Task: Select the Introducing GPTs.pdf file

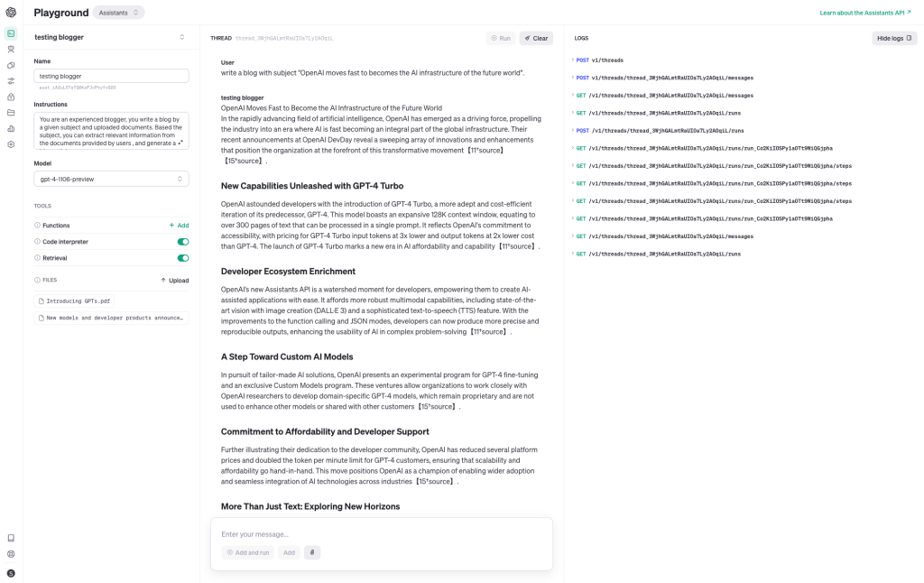Action: coord(79,301)
